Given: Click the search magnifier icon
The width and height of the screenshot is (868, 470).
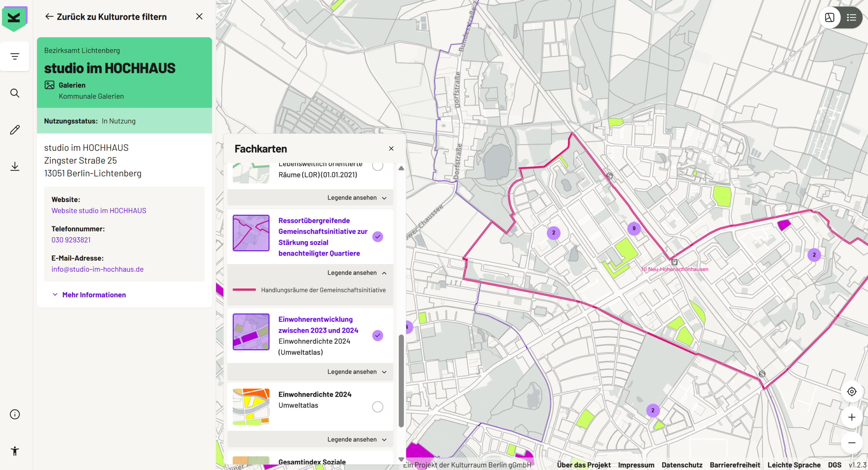Looking at the screenshot, I should click(x=15, y=93).
